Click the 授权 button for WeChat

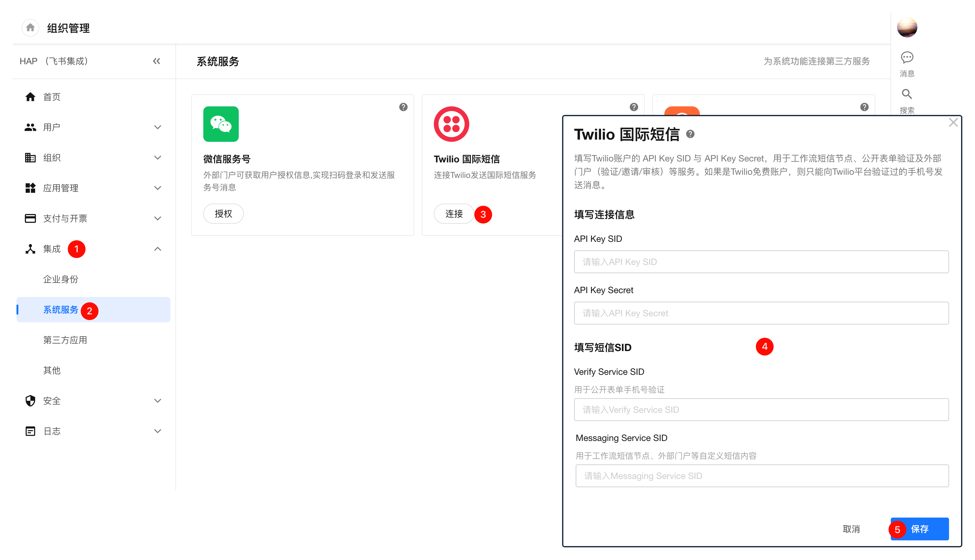click(x=223, y=214)
